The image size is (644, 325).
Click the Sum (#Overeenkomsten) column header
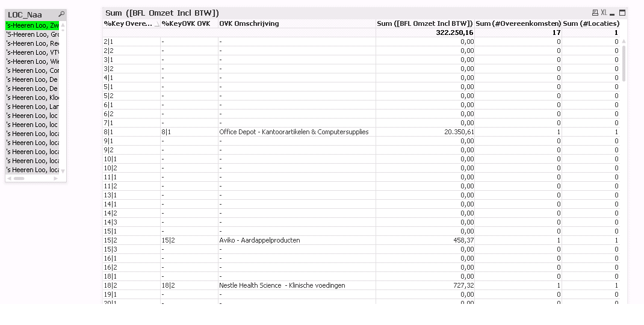(x=518, y=23)
